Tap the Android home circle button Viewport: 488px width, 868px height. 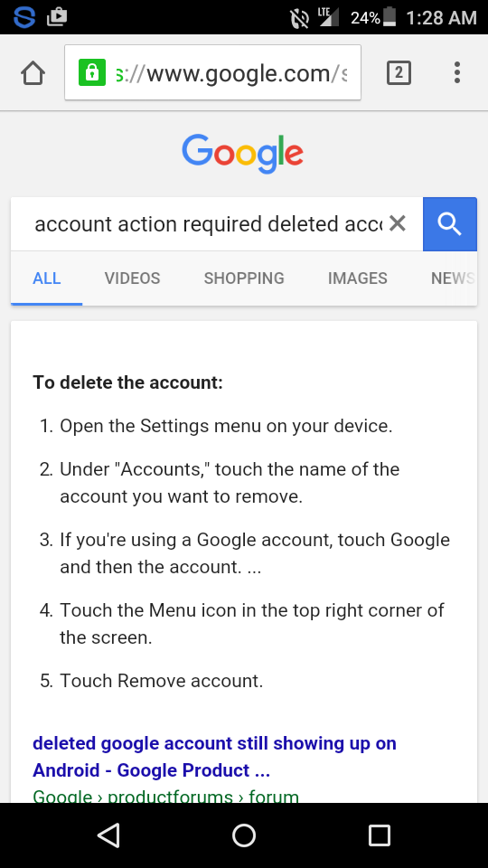coord(243,835)
